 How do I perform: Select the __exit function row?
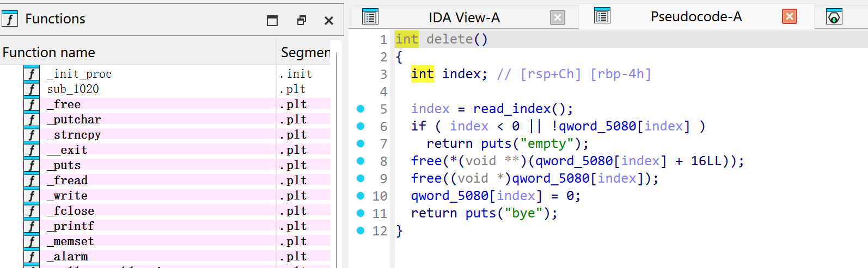coord(165,150)
